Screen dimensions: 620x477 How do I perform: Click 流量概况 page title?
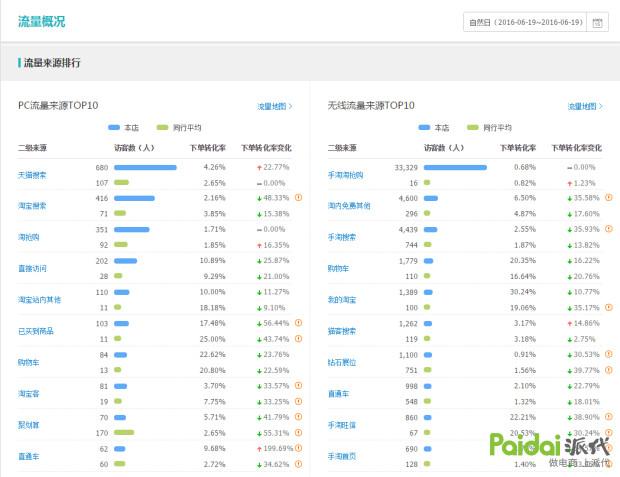(42, 21)
